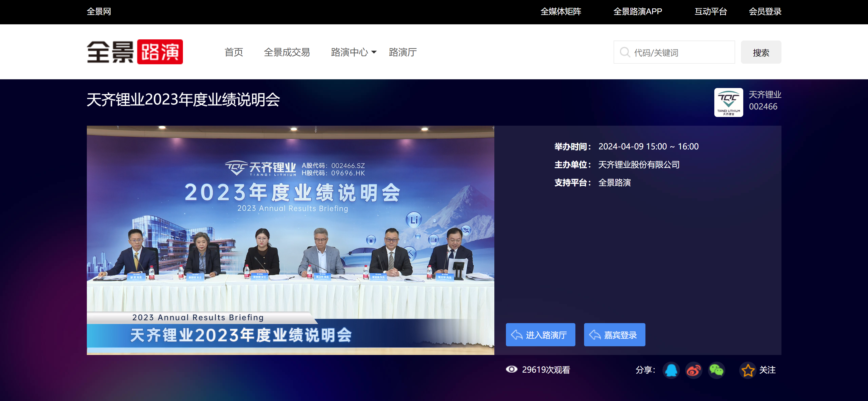Click the magnifier icon in search box
Viewport: 868px width, 401px height.
point(625,52)
